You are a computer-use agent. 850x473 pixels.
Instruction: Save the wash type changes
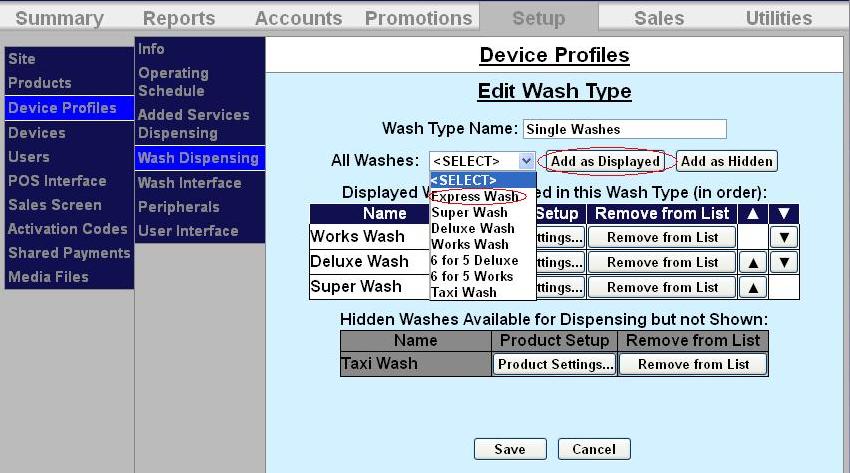[x=510, y=449]
